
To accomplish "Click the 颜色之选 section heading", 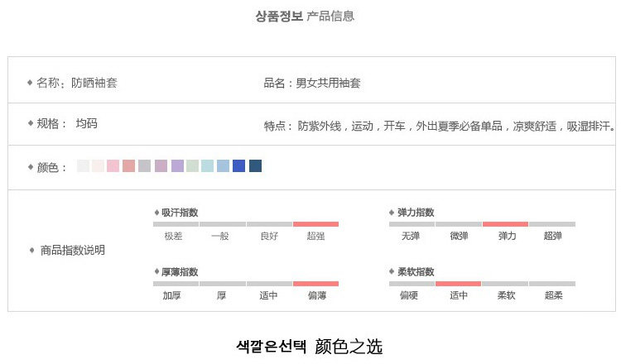I will tap(349, 346).
